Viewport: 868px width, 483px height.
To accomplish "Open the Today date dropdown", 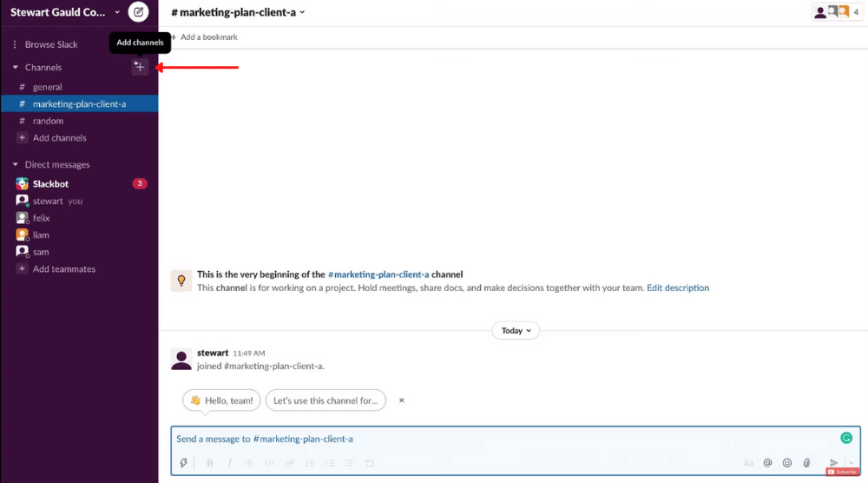I will click(x=516, y=331).
